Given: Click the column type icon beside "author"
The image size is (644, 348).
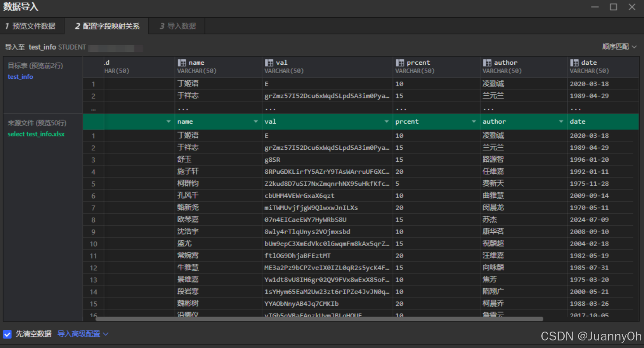Looking at the screenshot, I should (488, 62).
